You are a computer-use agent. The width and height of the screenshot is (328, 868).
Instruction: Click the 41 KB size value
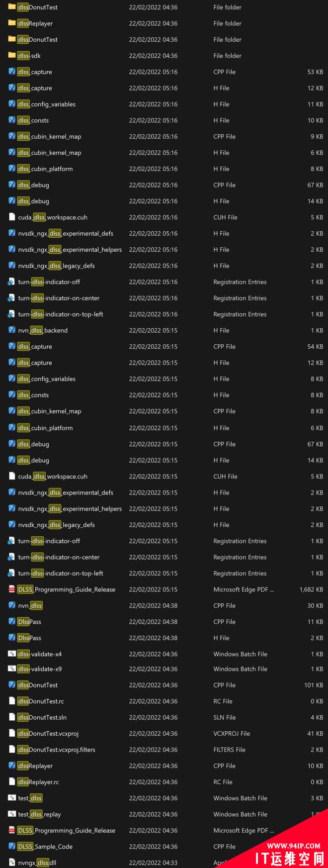[x=315, y=734]
